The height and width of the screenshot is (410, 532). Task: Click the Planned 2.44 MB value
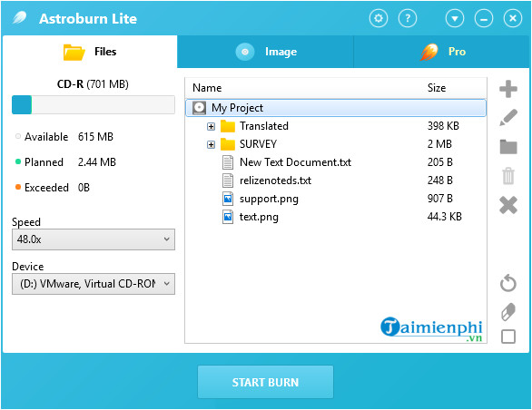[x=97, y=162]
